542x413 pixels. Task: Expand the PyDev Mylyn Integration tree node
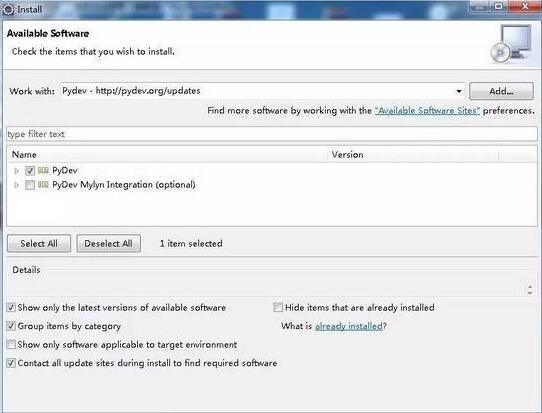16,185
